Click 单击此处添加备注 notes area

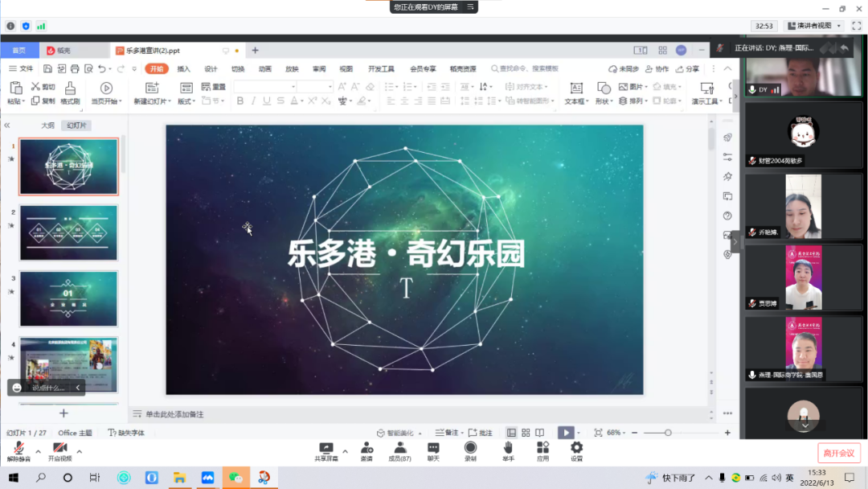click(x=174, y=414)
